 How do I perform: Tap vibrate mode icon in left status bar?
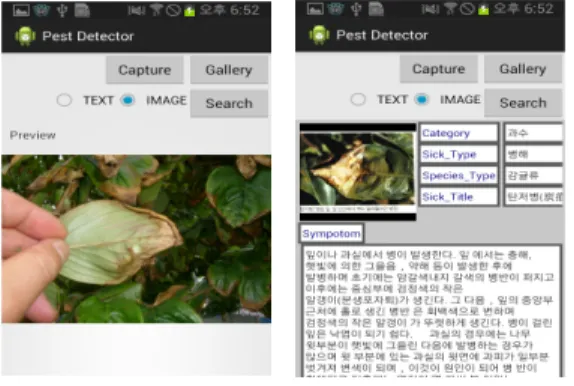pos(137,11)
